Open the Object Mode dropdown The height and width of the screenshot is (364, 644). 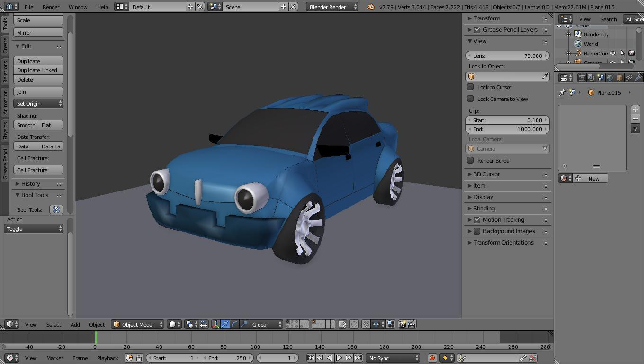pos(137,324)
